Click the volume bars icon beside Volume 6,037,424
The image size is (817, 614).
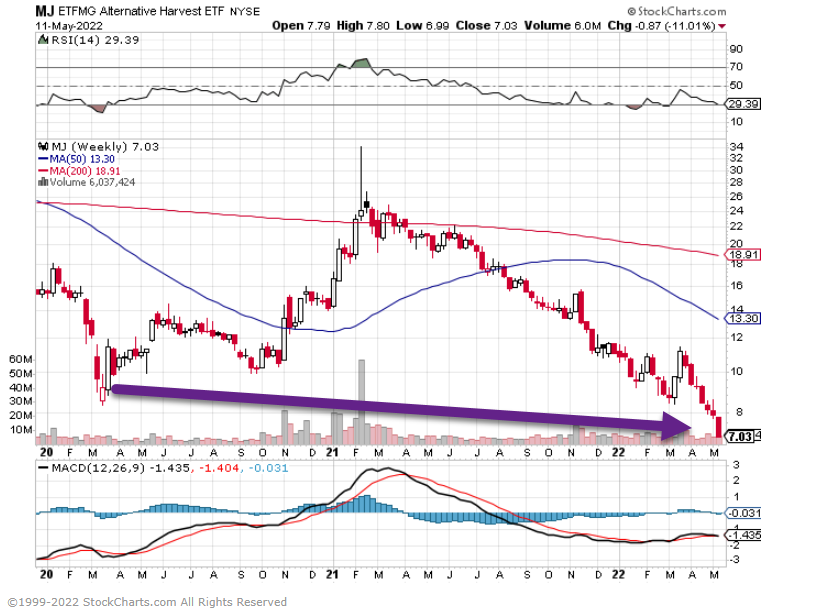pyautogui.click(x=43, y=182)
